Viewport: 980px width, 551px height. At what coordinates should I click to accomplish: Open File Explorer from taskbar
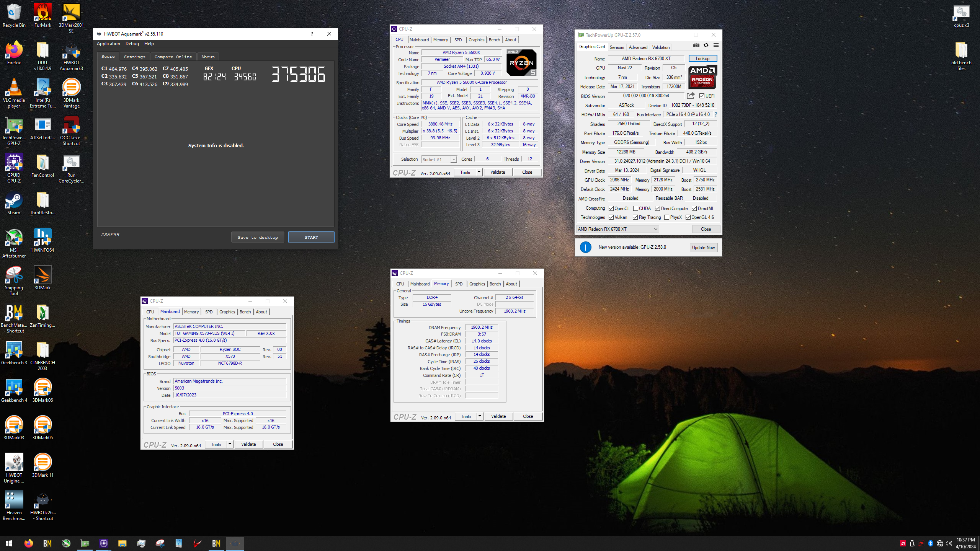click(122, 543)
